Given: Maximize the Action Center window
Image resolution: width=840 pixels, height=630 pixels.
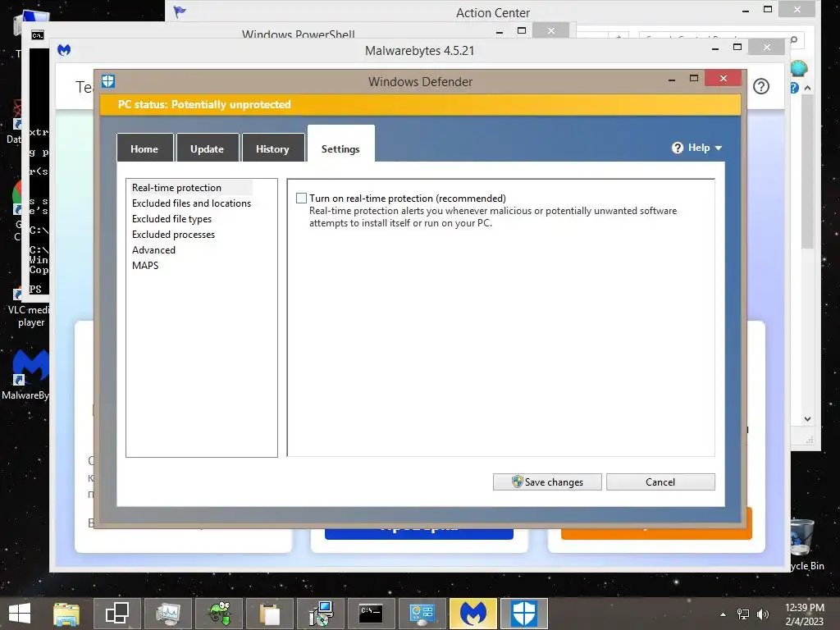Looking at the screenshot, I should pos(768,9).
